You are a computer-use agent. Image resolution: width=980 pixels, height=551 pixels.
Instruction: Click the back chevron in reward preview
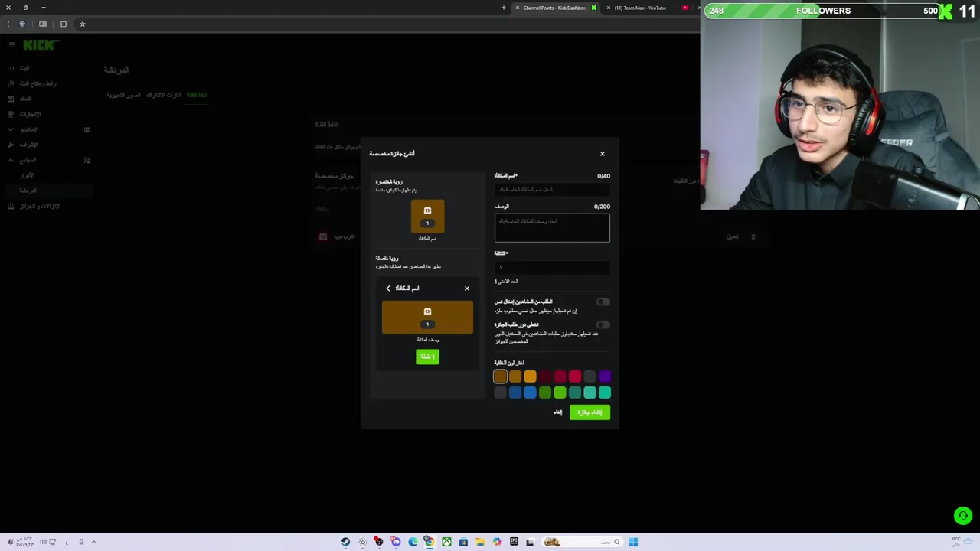click(x=388, y=289)
